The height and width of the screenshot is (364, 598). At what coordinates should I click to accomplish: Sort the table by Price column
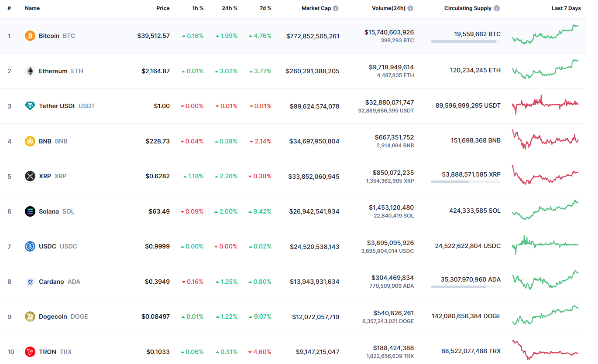163,8
